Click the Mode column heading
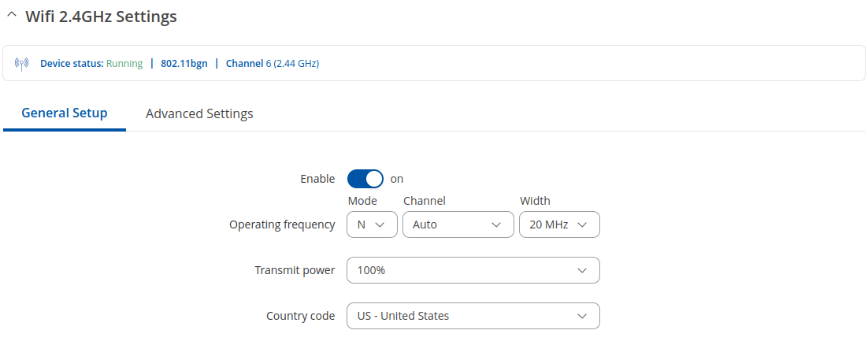The width and height of the screenshot is (868, 345). point(362,201)
